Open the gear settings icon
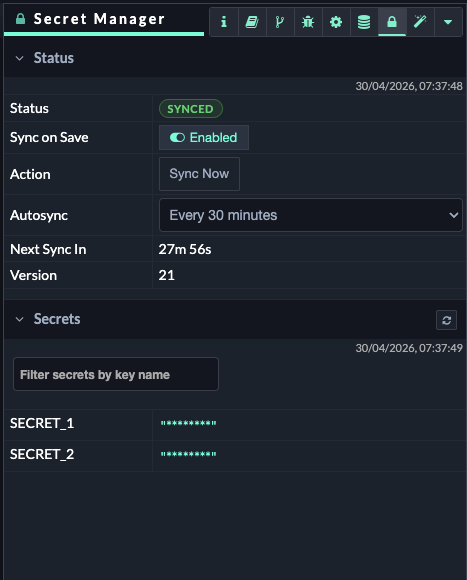The image size is (467, 580). click(336, 22)
